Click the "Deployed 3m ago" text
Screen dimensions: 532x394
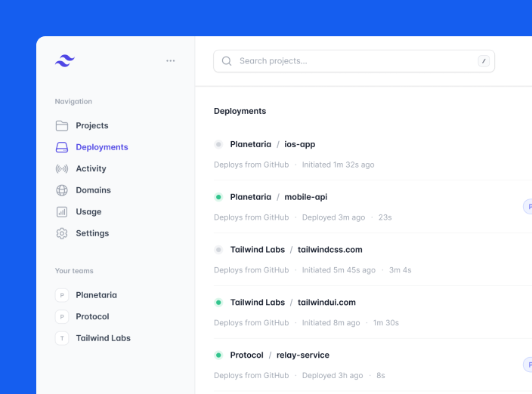(333, 217)
